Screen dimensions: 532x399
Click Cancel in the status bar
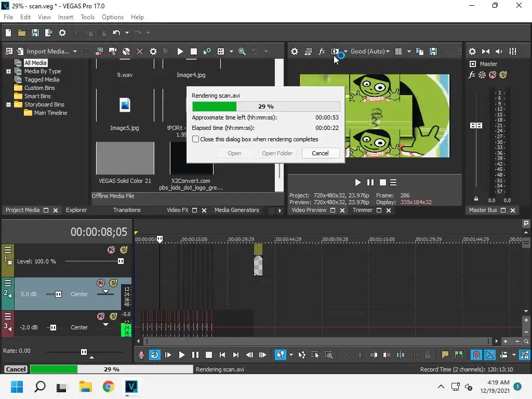(16, 369)
